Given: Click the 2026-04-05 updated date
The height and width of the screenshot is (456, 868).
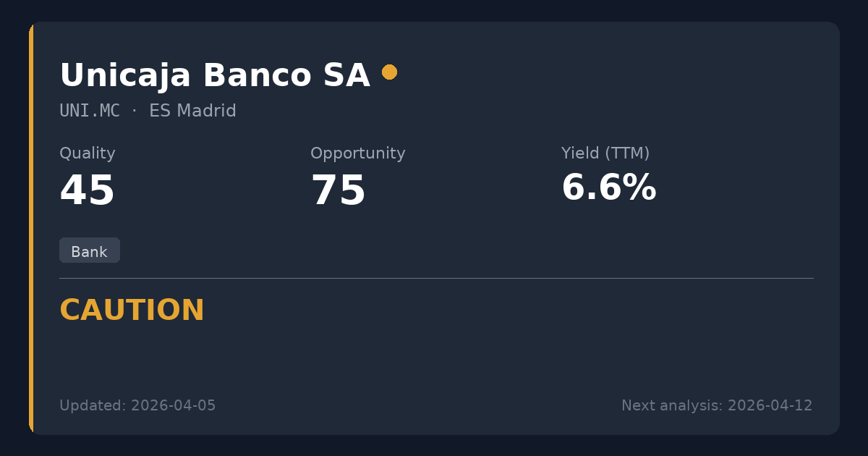Looking at the screenshot, I should pos(173,405).
